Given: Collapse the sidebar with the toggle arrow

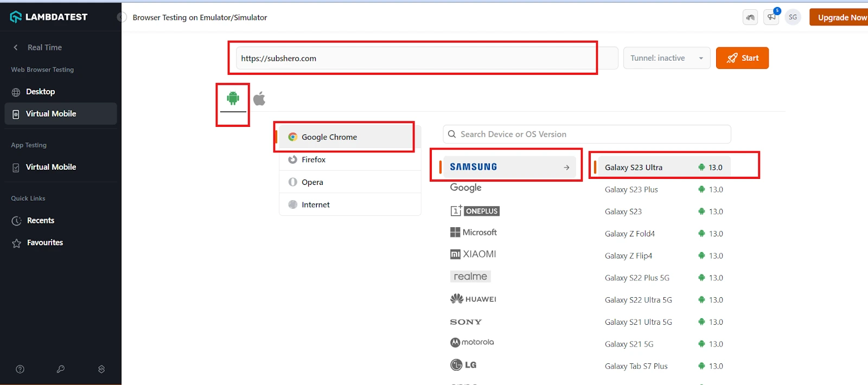Looking at the screenshot, I should (122, 17).
